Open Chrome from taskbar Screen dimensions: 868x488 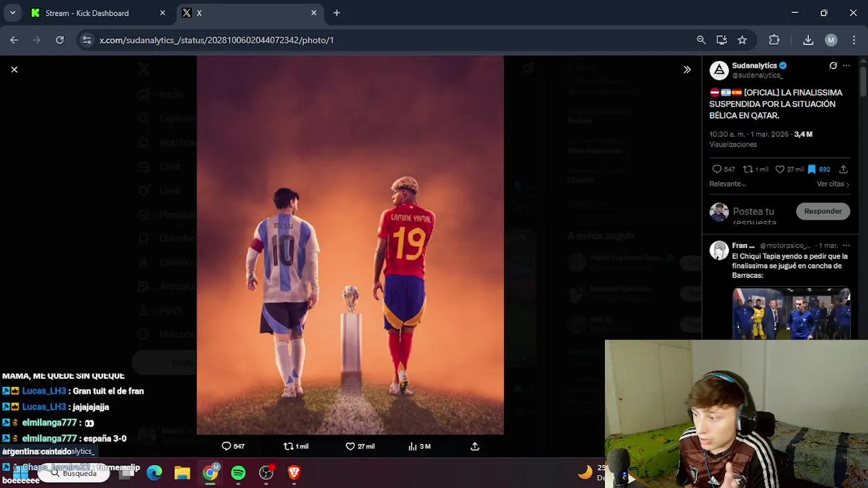(x=210, y=472)
